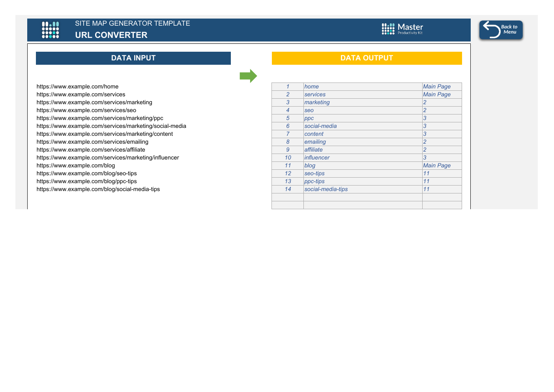Select input URL ending in blog/ppc-tips
Screen dimensions: 554x392
[87, 181]
